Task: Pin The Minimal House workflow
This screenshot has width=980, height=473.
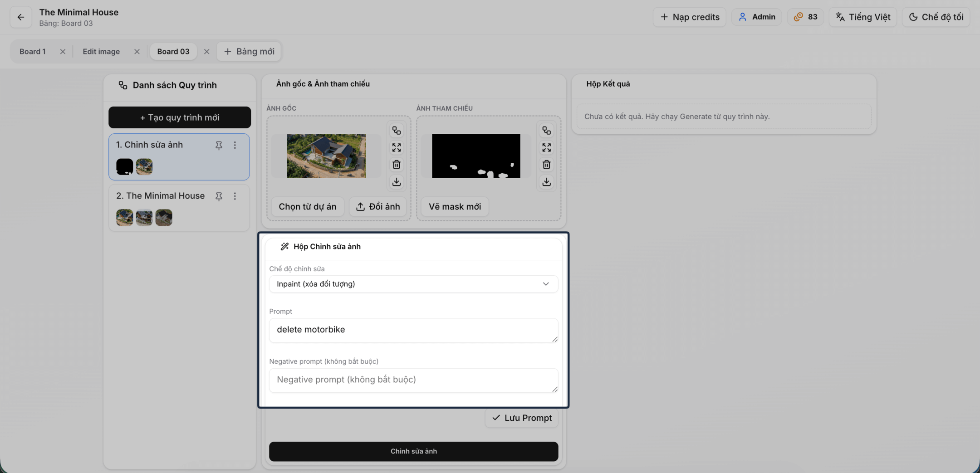Action: click(219, 196)
